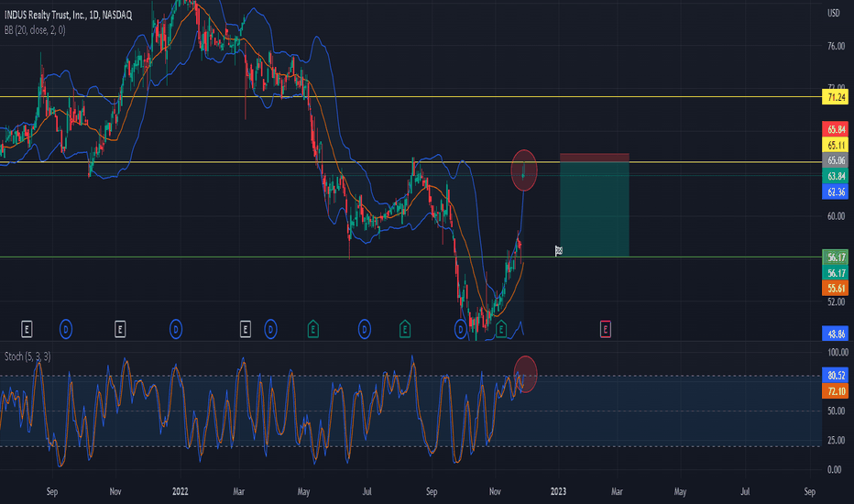This screenshot has height=504, width=854.
Task: Click the 2022 label on the time axis
Action: [180, 491]
